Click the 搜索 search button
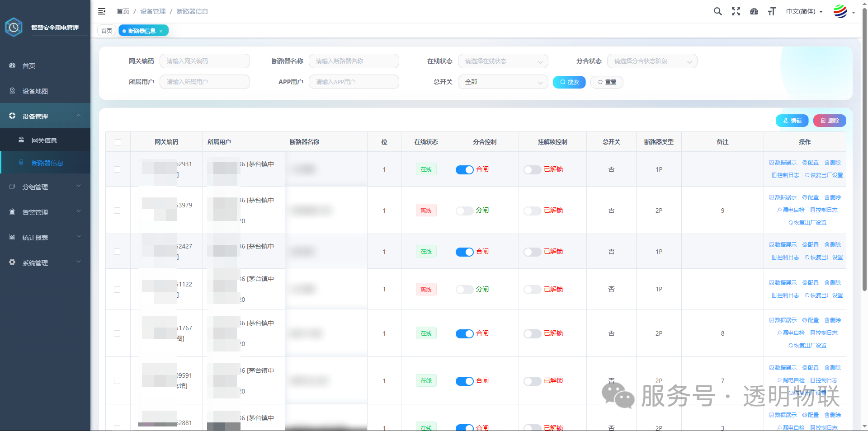868x431 pixels. pos(569,82)
